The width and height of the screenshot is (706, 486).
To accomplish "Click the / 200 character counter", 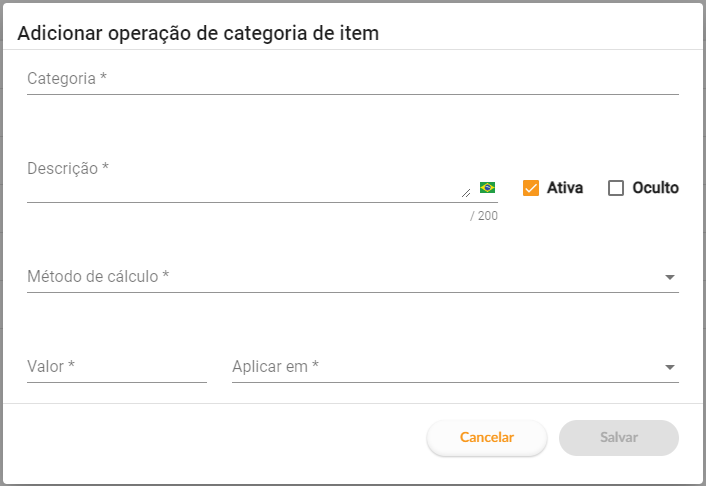I will coord(484,216).
